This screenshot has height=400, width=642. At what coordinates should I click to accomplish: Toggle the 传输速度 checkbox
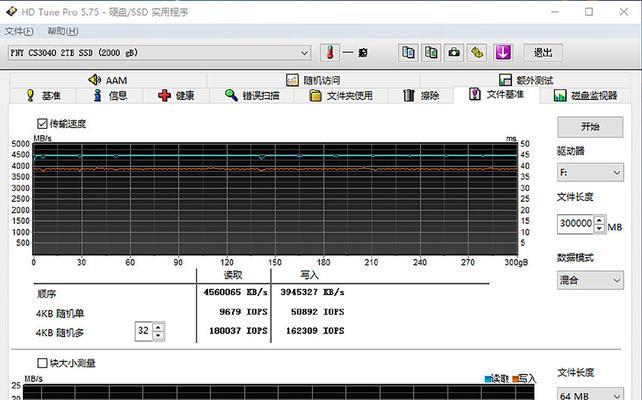(x=42, y=124)
